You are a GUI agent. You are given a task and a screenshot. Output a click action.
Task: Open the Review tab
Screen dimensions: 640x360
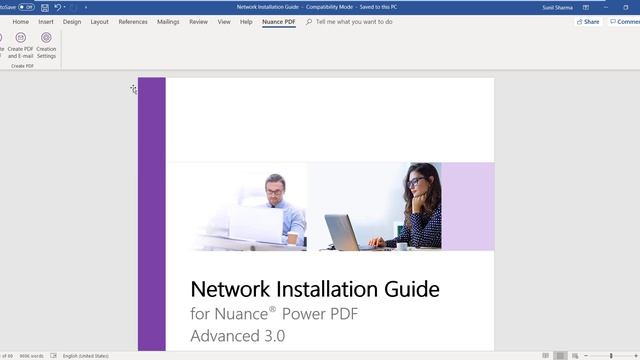coord(198,22)
